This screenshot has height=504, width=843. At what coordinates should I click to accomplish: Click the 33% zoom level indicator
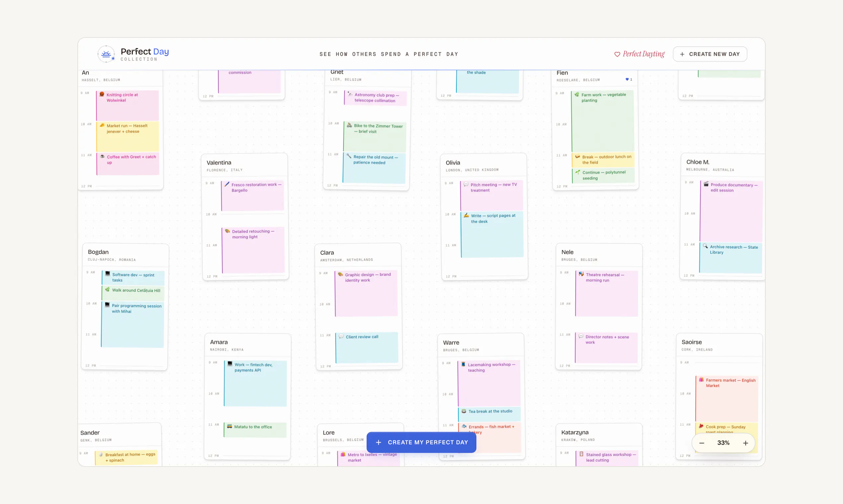pyautogui.click(x=723, y=443)
